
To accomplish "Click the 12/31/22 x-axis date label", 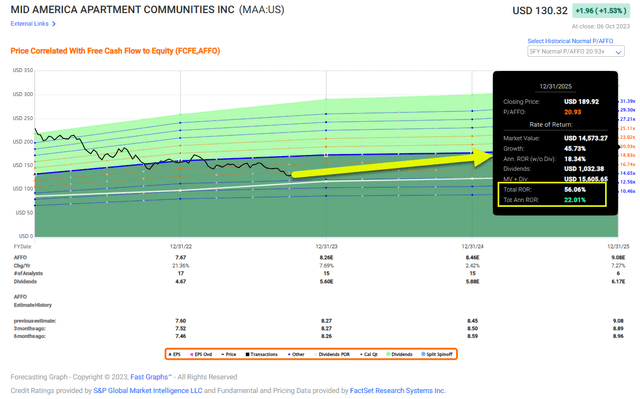I will [181, 246].
